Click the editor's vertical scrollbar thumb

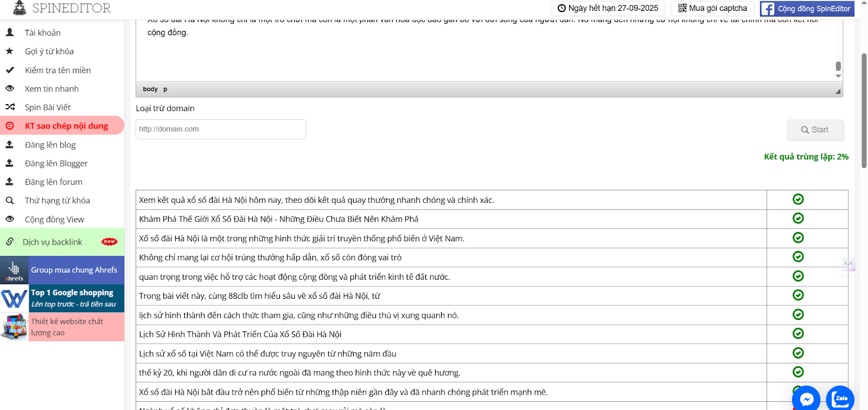point(838,66)
